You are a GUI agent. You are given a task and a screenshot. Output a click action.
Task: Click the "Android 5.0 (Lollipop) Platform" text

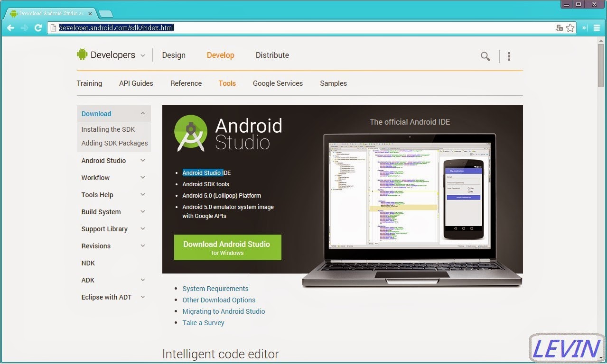pyautogui.click(x=222, y=196)
